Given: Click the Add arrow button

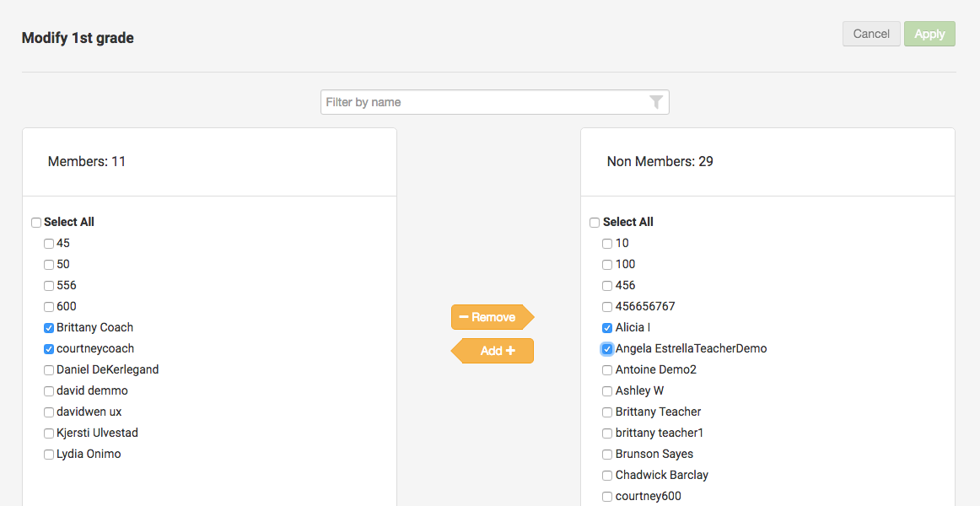Looking at the screenshot, I should click(493, 351).
